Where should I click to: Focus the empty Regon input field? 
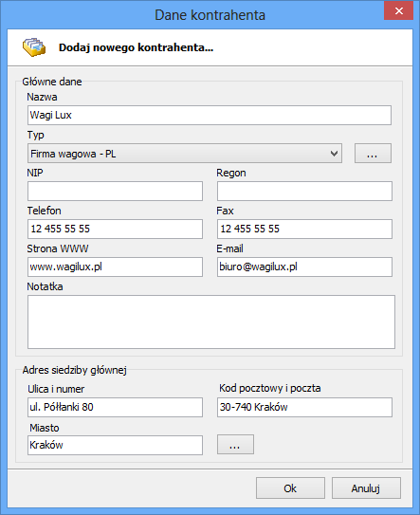[304, 192]
